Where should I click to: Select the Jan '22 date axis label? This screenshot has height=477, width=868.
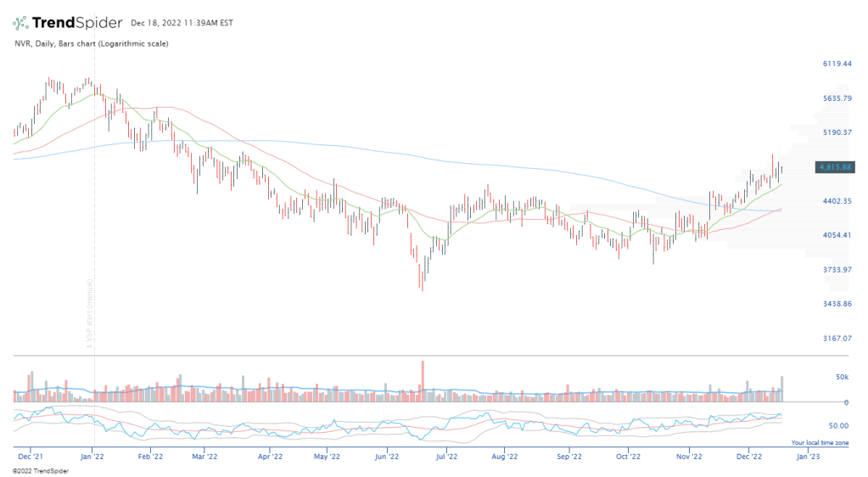point(92,456)
